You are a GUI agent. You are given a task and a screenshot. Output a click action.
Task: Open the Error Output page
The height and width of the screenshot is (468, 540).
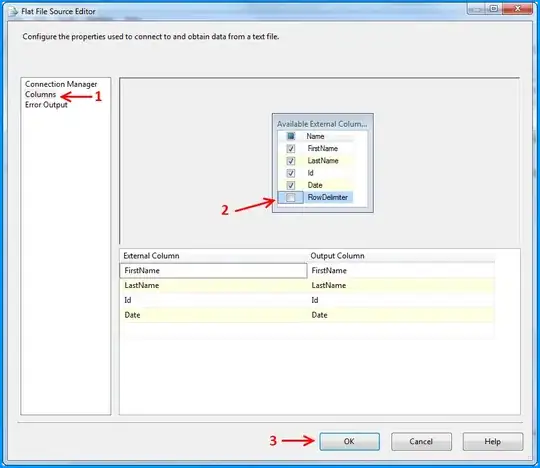46,105
